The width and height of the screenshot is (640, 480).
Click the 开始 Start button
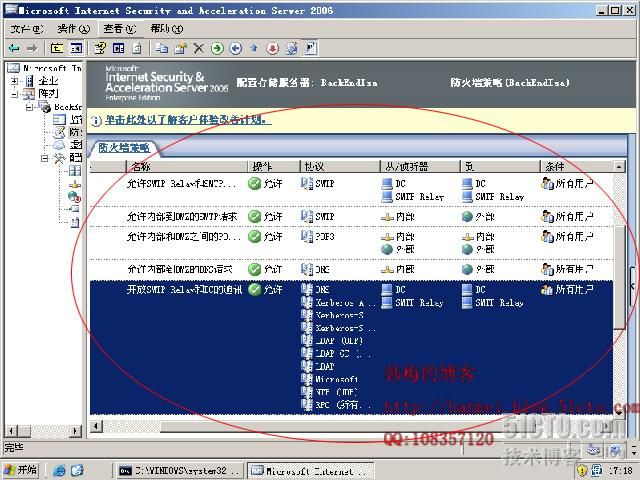click(21, 470)
